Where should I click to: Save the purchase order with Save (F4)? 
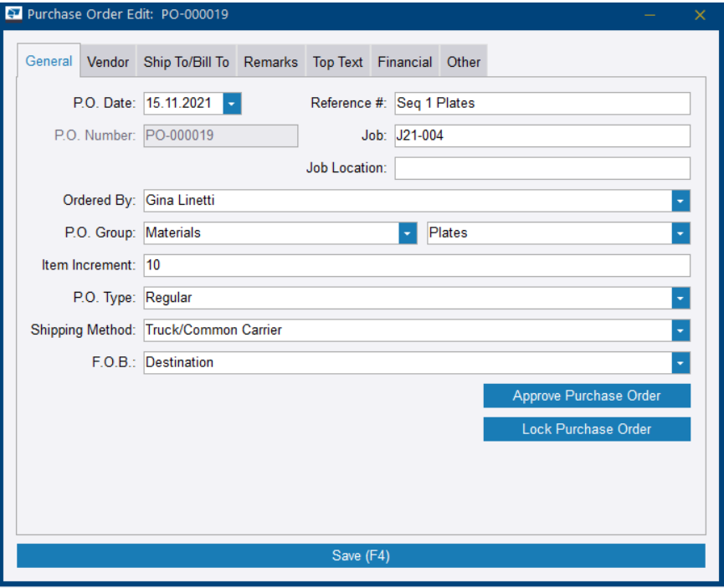[x=361, y=555]
